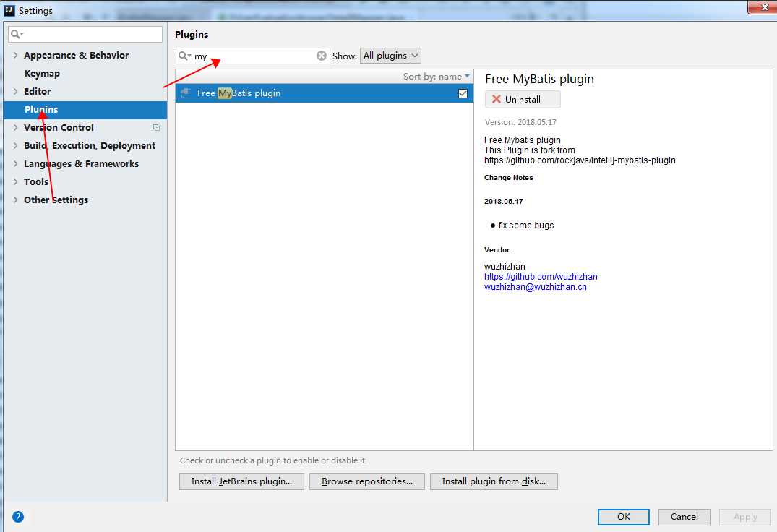Click the Vendor heading
This screenshot has height=532, width=777.
(497, 249)
